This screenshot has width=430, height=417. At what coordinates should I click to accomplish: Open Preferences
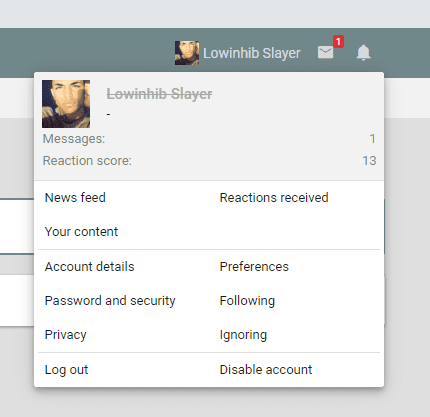[254, 266]
